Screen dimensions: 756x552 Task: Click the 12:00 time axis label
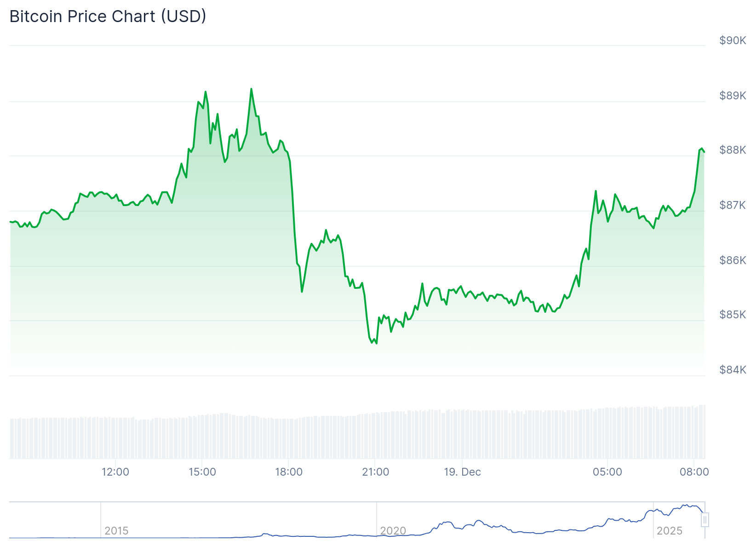[x=115, y=472]
